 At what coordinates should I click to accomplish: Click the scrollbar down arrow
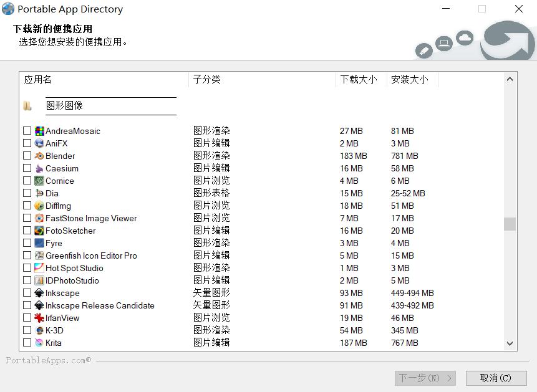click(x=510, y=343)
